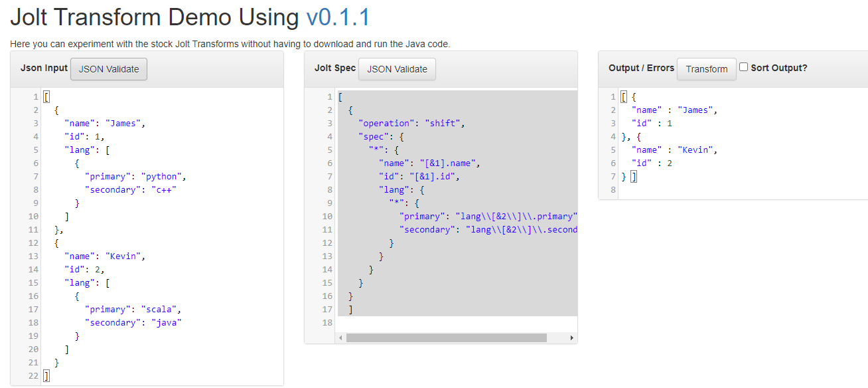Click the "name": "James" line in Json Input

coord(104,124)
